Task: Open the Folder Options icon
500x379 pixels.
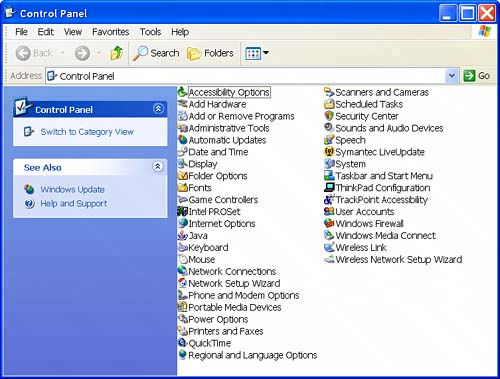Action: [183, 176]
